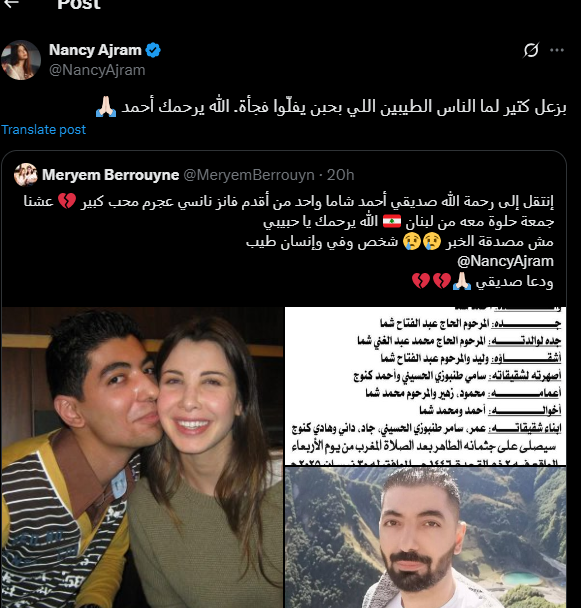Image resolution: width=581 pixels, height=608 pixels.
Task: Click the 20h timestamp
Action: 341,175
